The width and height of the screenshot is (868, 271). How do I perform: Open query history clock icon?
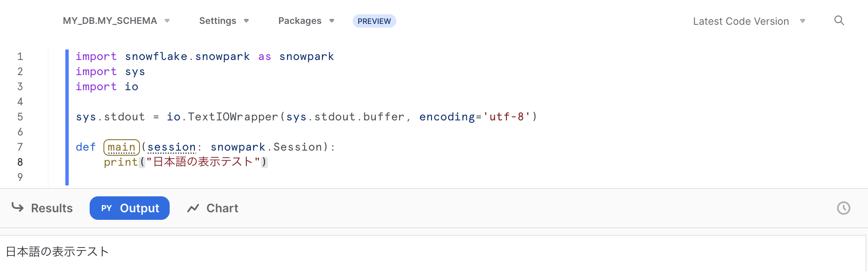tap(843, 208)
